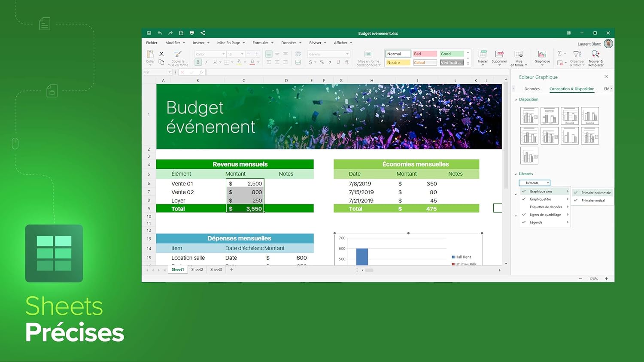Click the fx insert function icon
This screenshot has width=644, height=362.
pyautogui.click(x=201, y=72)
